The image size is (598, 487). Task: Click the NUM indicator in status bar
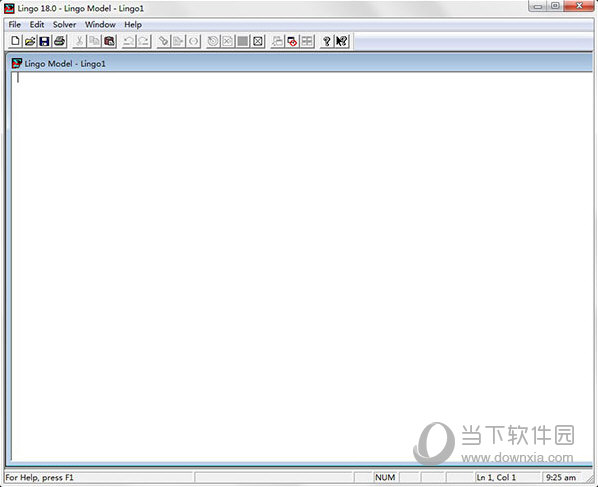pos(385,477)
